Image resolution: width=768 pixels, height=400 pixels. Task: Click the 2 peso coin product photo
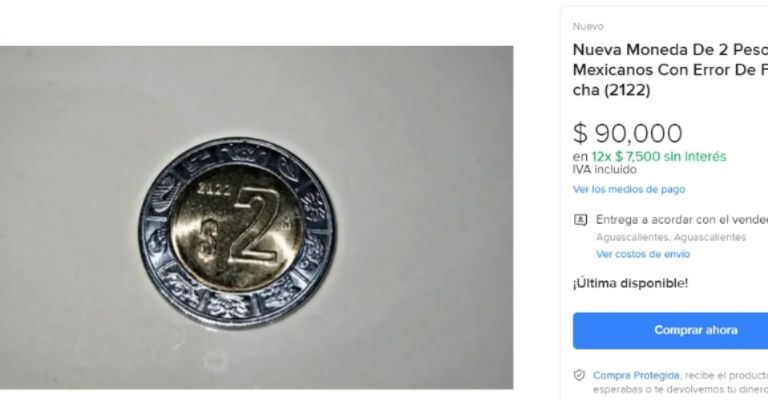(256, 217)
